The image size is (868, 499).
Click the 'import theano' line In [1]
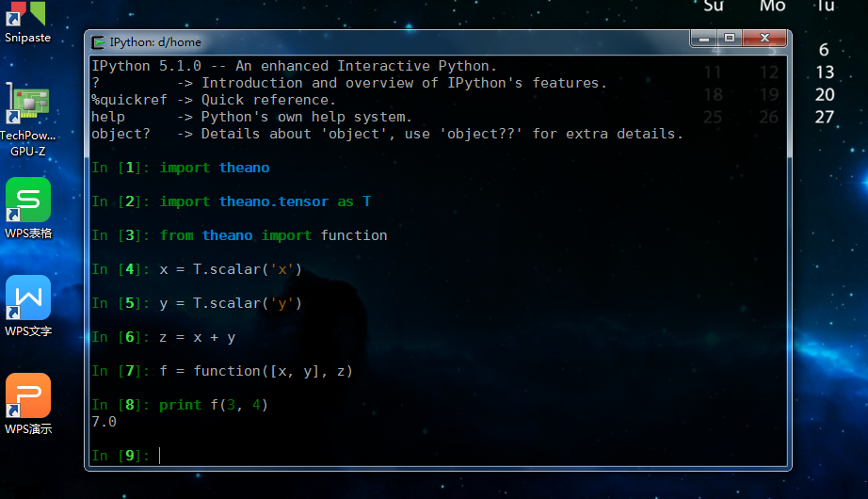[181, 168]
